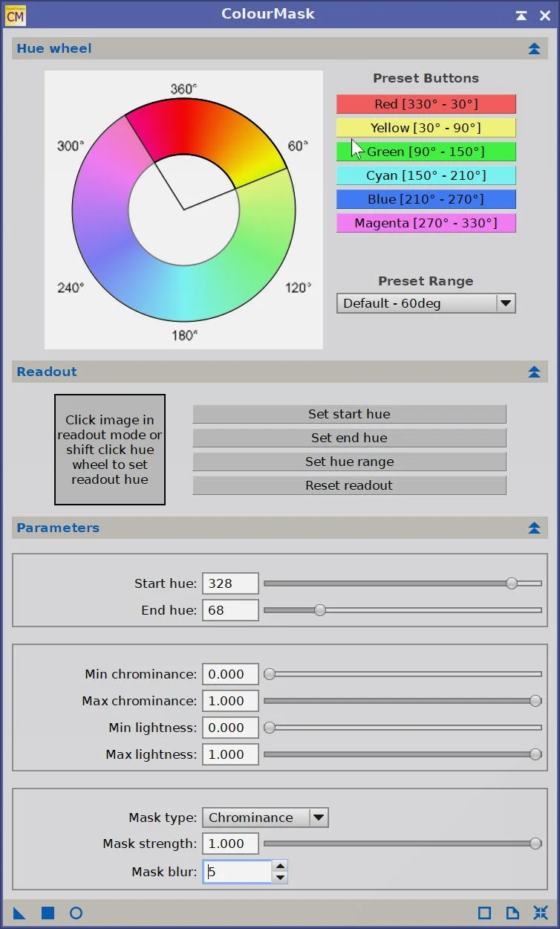Decrease Mask blur with the down arrow
This screenshot has width=560, height=929.
point(280,878)
